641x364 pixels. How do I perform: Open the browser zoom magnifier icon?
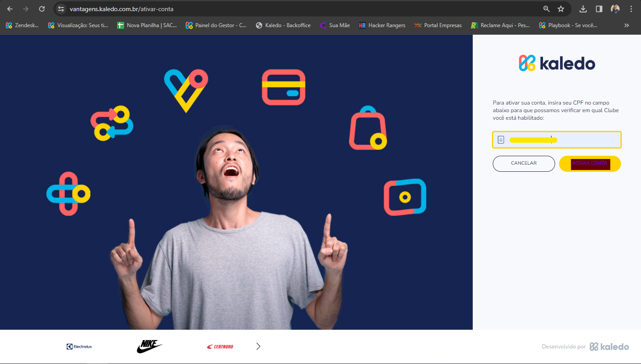coord(547,9)
